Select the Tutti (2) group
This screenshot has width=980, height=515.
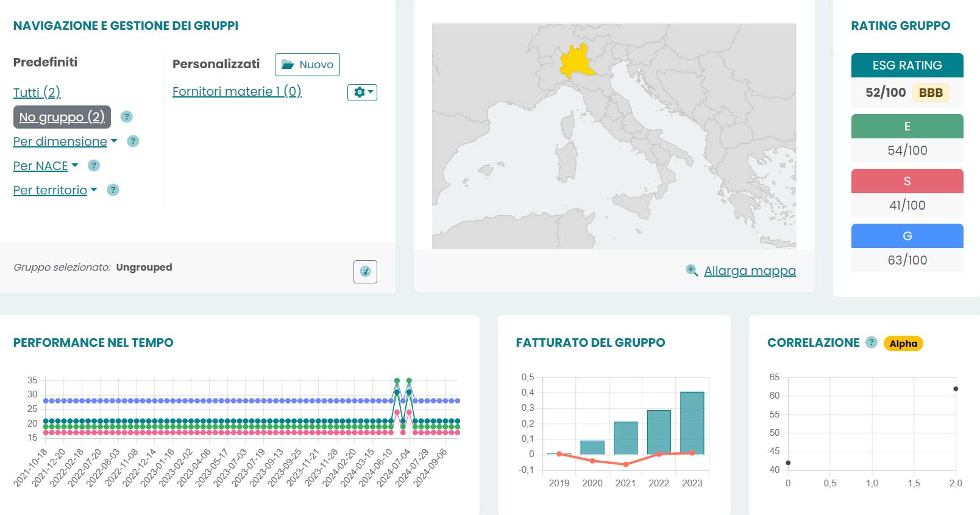click(x=37, y=93)
